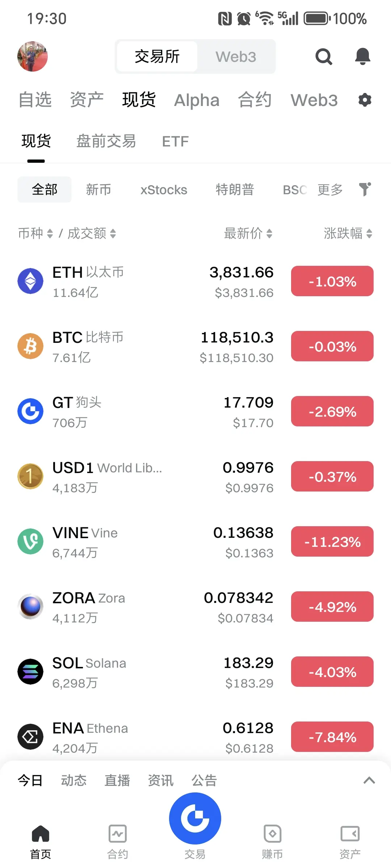The height and width of the screenshot is (868, 391).
Task: Tap the user profile avatar
Action: tap(33, 56)
